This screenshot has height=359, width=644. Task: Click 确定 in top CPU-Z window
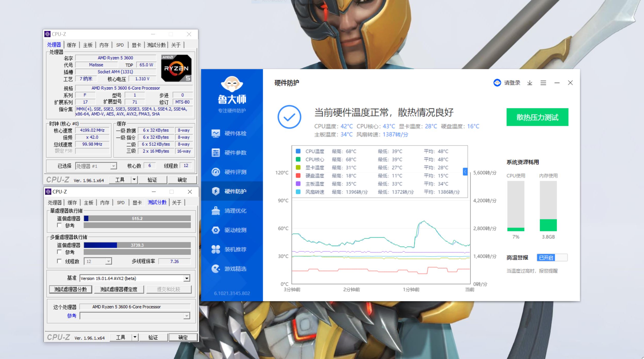click(182, 180)
